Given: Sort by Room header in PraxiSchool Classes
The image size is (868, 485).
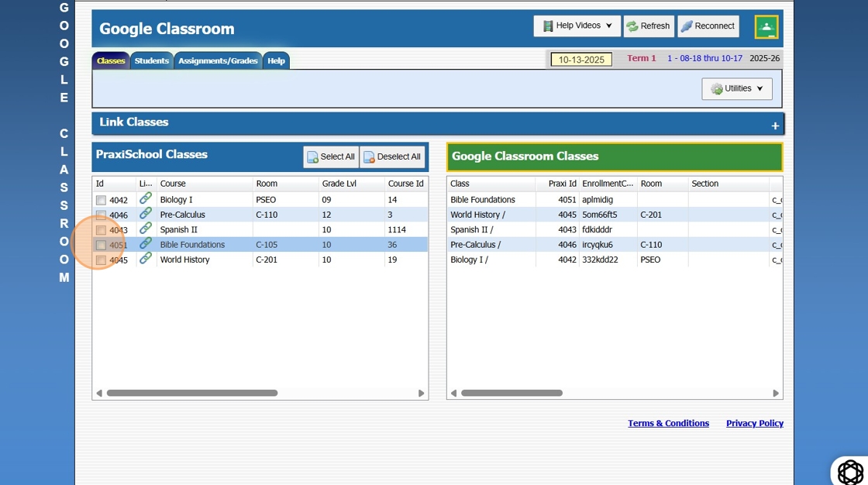Looking at the screenshot, I should click(x=286, y=184).
